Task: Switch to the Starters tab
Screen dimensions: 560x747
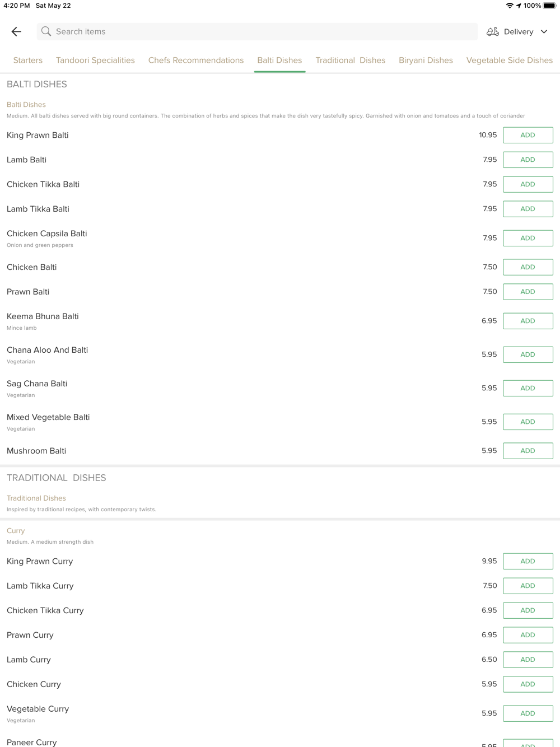Action: coord(28,60)
